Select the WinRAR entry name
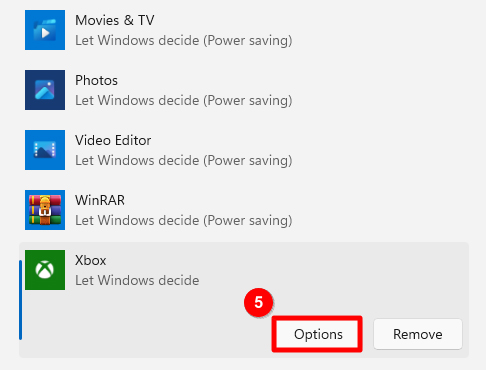This screenshot has height=370, width=486. click(x=100, y=200)
